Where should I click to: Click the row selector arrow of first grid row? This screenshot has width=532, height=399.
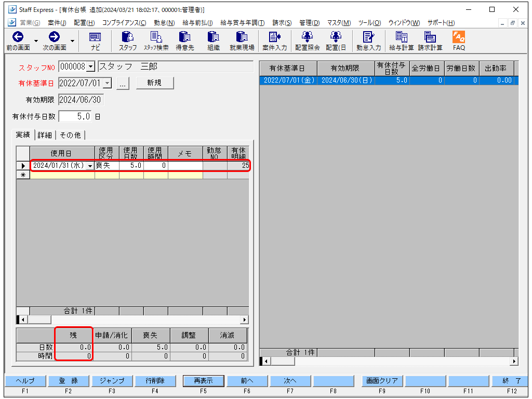[23, 166]
